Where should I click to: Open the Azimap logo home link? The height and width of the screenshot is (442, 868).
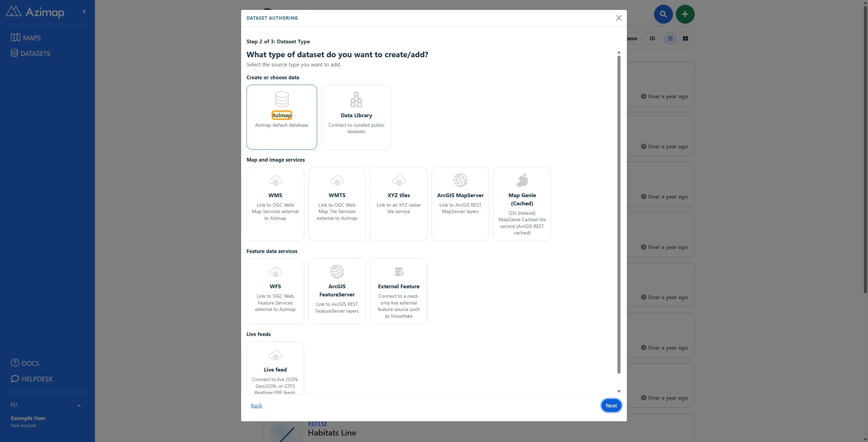point(35,12)
